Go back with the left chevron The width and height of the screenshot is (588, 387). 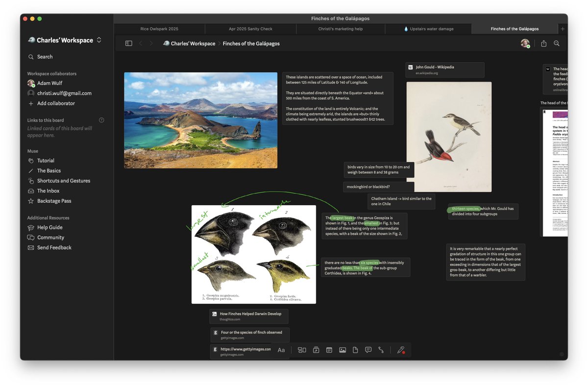pos(141,43)
